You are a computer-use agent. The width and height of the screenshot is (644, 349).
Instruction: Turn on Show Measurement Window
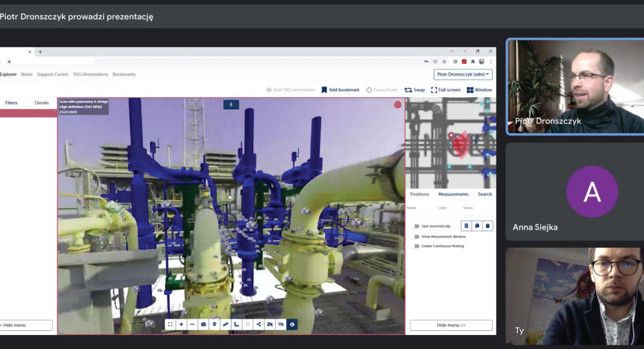coord(415,236)
